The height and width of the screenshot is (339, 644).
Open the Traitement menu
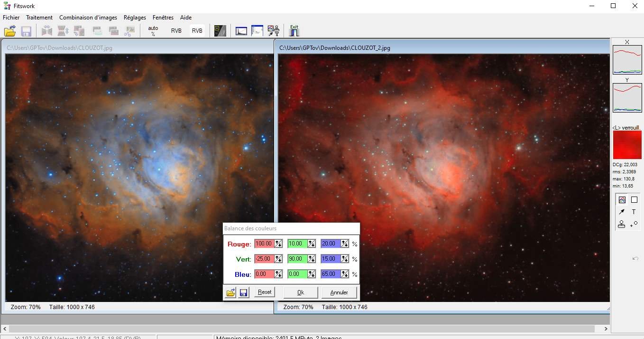39,18
